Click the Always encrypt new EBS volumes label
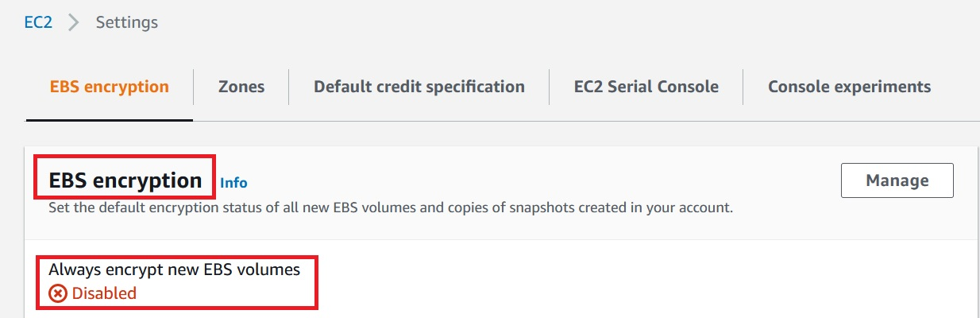This screenshot has height=318, width=980. click(x=175, y=270)
